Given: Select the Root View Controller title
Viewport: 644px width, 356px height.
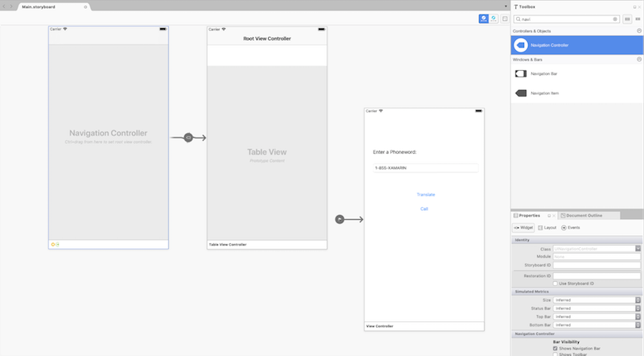Looking at the screenshot, I should tap(267, 39).
